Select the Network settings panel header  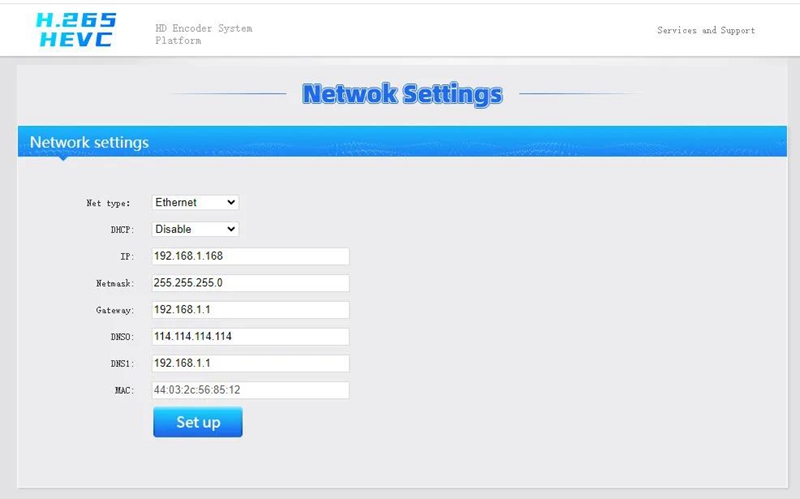(90, 142)
